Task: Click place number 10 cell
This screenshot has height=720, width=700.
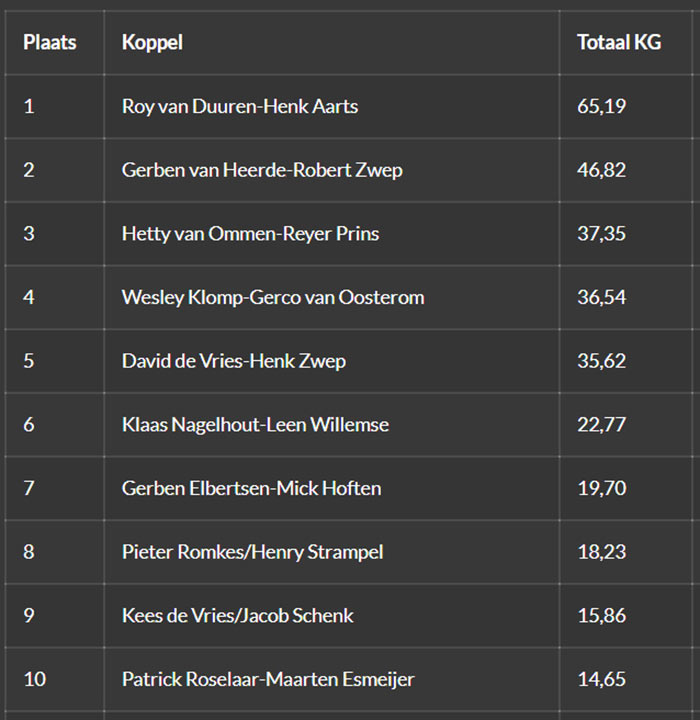Action: pyautogui.click(x=34, y=680)
